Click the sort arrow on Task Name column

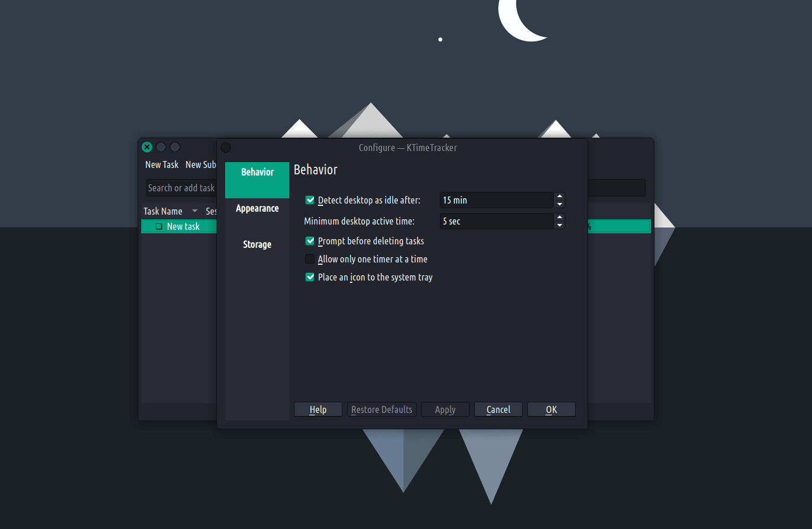[x=195, y=211]
